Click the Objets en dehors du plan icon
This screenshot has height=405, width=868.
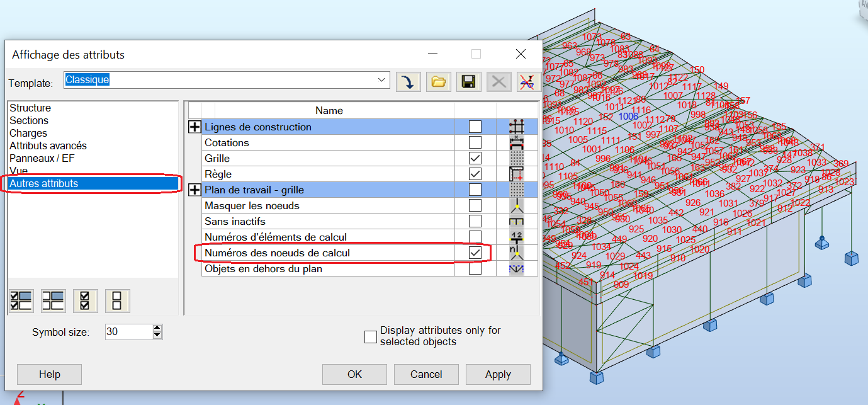point(517,268)
